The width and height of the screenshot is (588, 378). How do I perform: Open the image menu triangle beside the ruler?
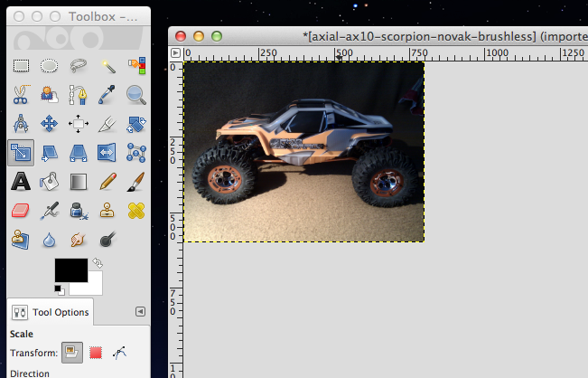[x=175, y=53]
